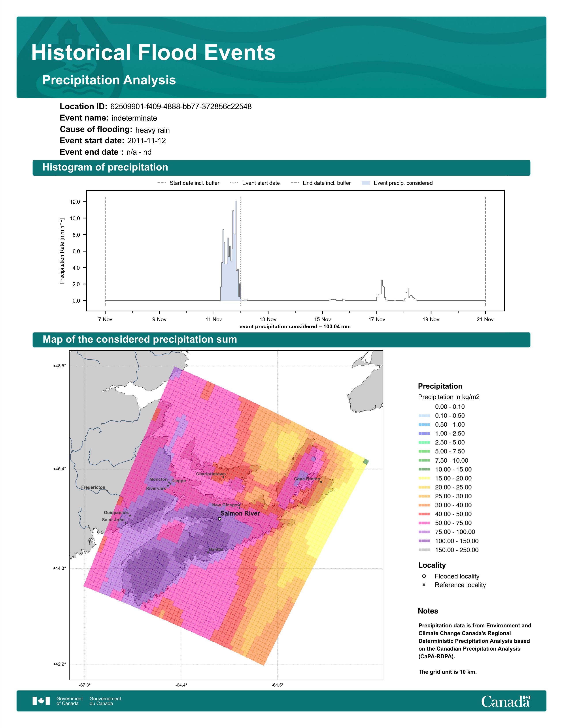Image resolution: width=563 pixels, height=728 pixels.
Task: Click the -64.4° longitude label
Action: (181, 685)
